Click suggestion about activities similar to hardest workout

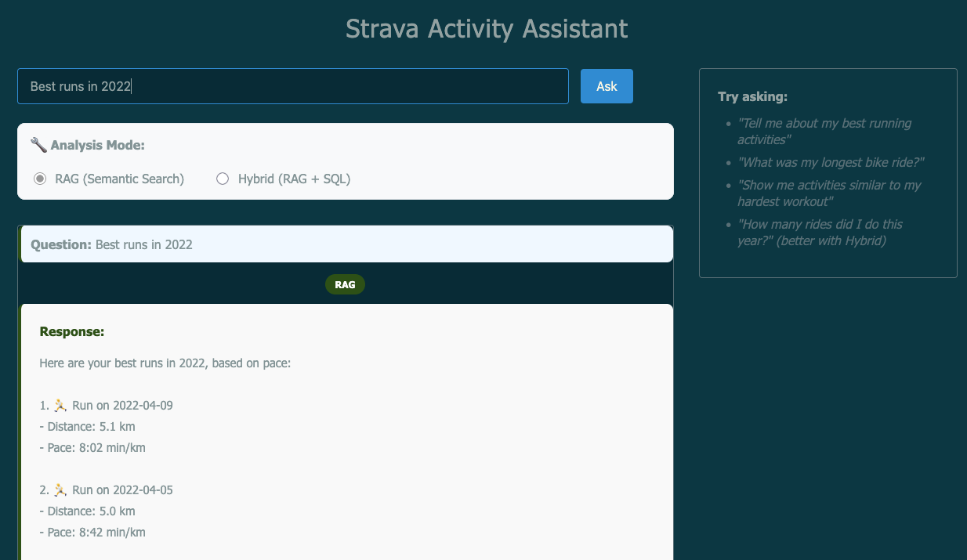(x=828, y=193)
